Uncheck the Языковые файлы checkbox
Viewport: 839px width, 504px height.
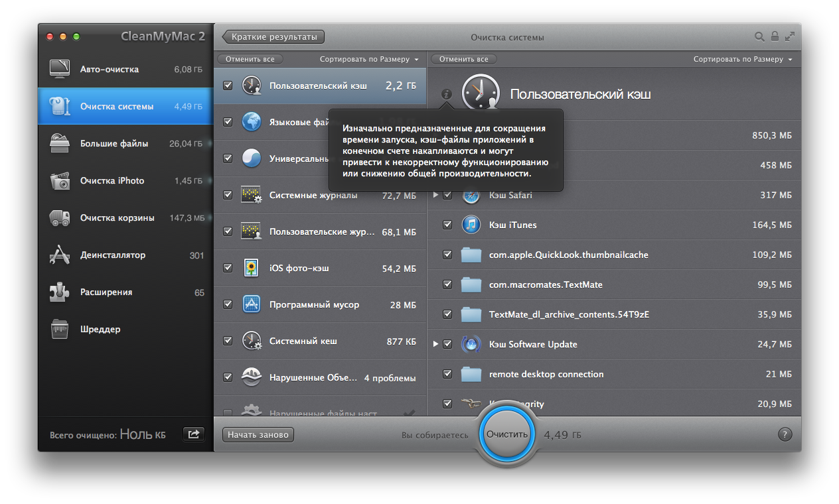[228, 122]
